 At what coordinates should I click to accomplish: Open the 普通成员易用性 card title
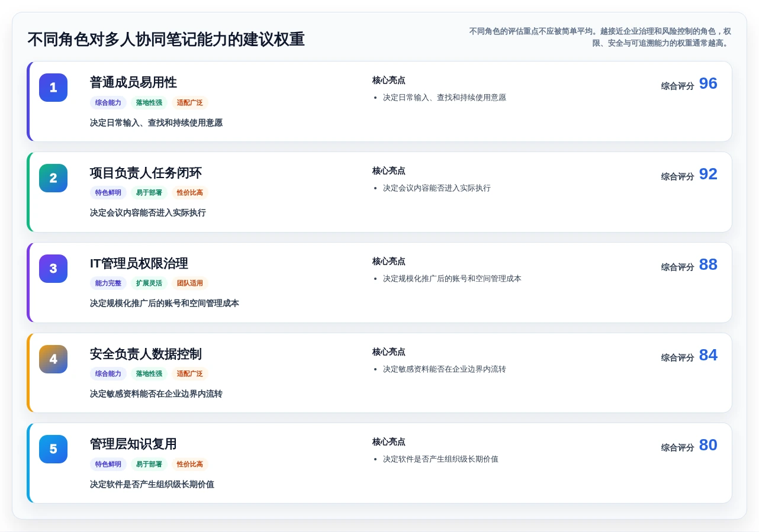click(133, 82)
